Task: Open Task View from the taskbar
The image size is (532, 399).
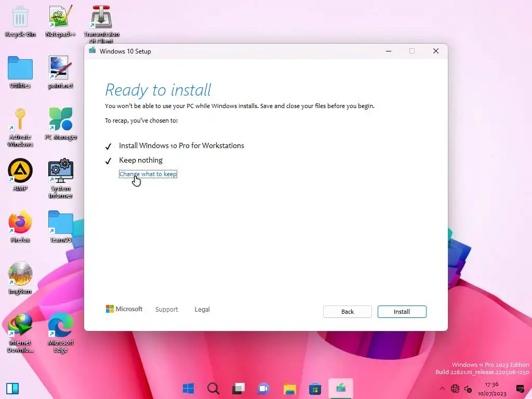Action: [x=238, y=388]
